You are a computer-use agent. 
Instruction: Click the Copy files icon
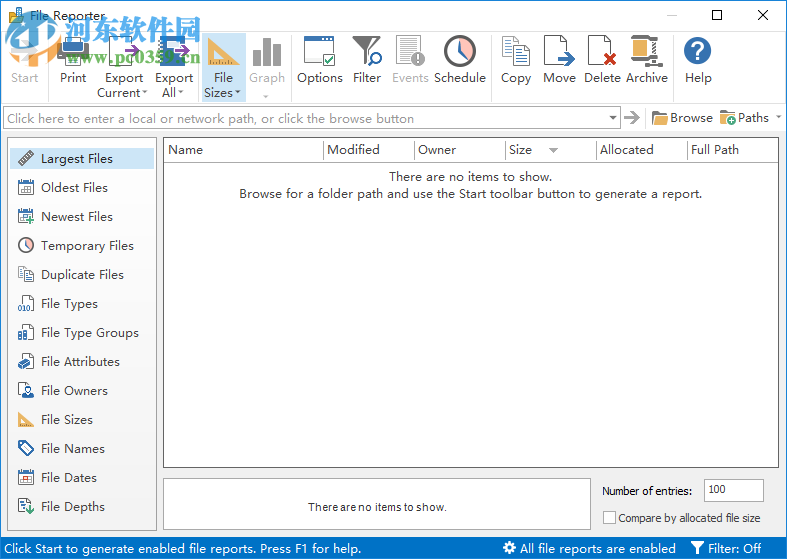(x=515, y=51)
